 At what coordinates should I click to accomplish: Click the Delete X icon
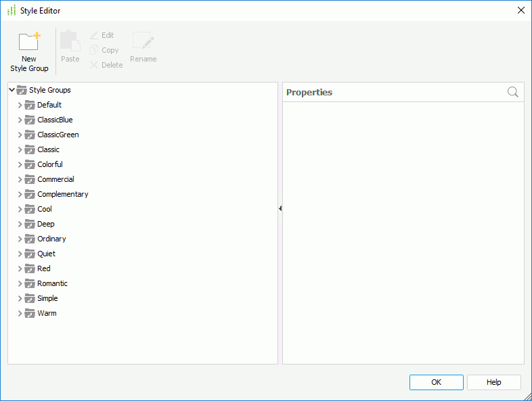tap(94, 65)
